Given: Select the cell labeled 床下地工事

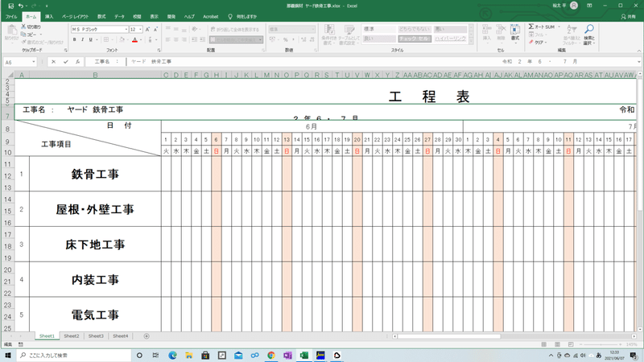Looking at the screenshot, I should 95,245.
